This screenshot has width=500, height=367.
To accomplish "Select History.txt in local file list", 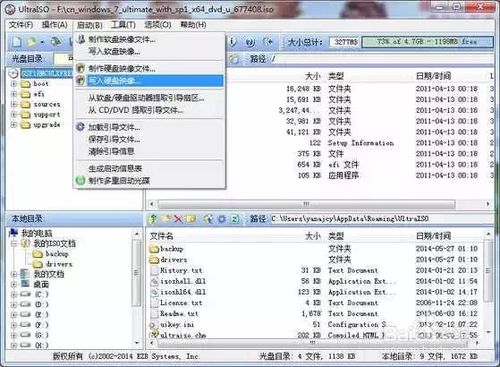I will (x=181, y=270).
